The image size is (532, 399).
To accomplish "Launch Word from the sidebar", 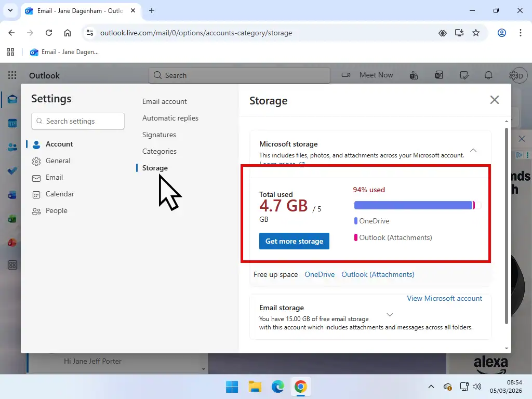I will 12,194.
